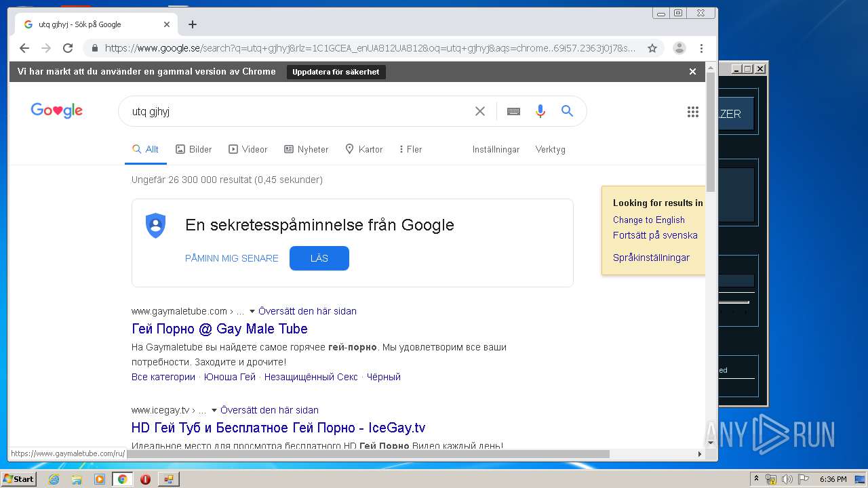Switch to the Bilder tab

194,149
